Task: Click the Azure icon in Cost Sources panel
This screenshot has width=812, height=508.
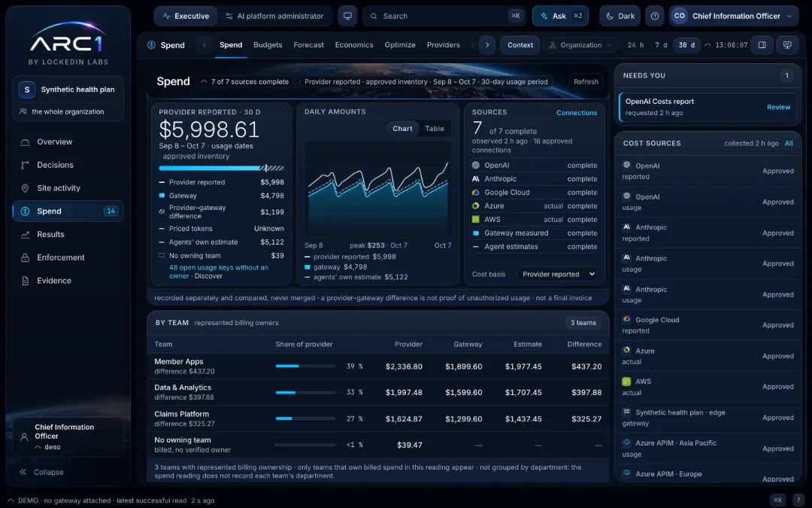Action: [626, 351]
